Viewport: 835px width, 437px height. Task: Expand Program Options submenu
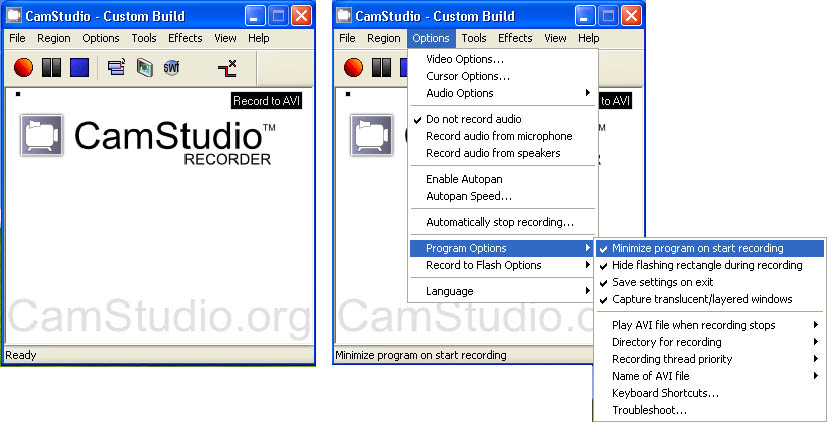503,248
